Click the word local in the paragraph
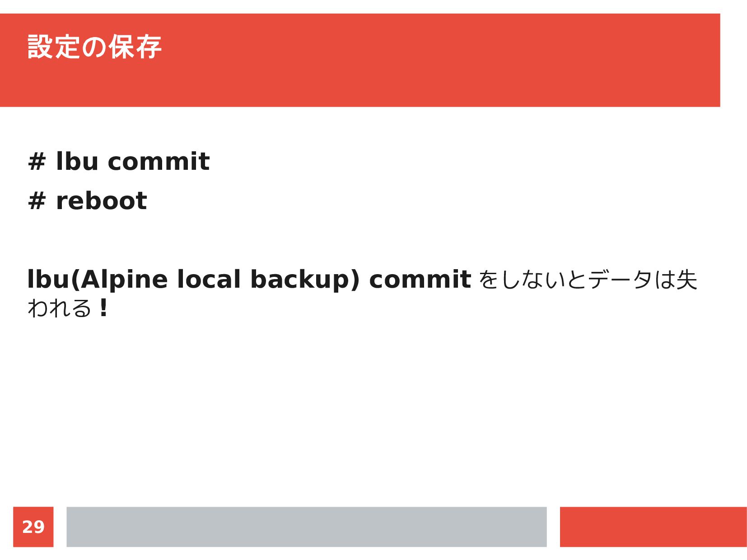Viewport: 747px width, 560px height. 209,279
